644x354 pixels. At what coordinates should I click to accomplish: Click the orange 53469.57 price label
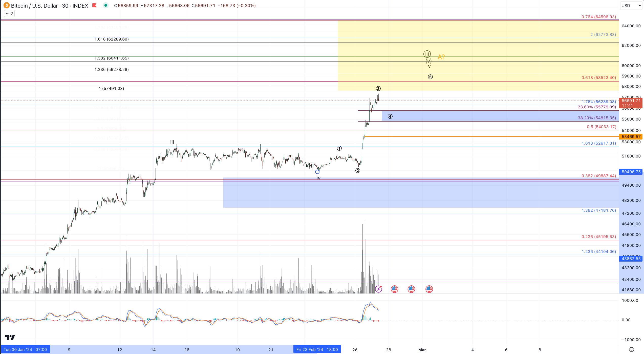pos(631,137)
